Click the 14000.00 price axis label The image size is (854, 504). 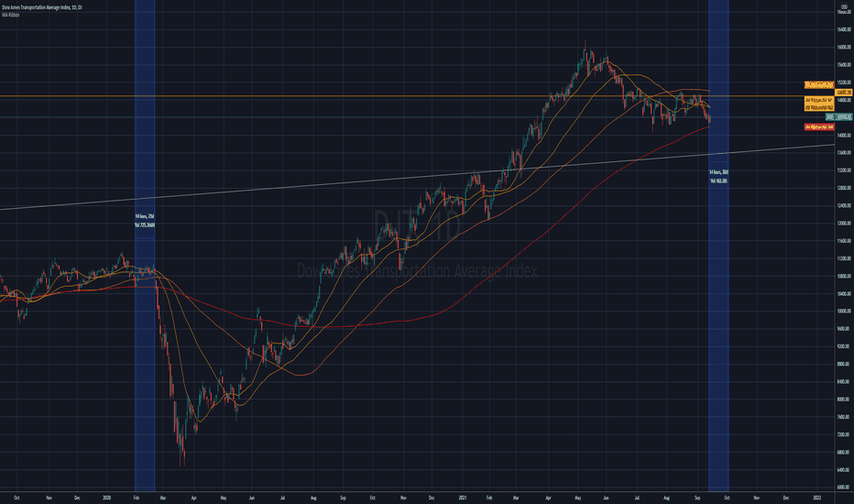pos(844,136)
